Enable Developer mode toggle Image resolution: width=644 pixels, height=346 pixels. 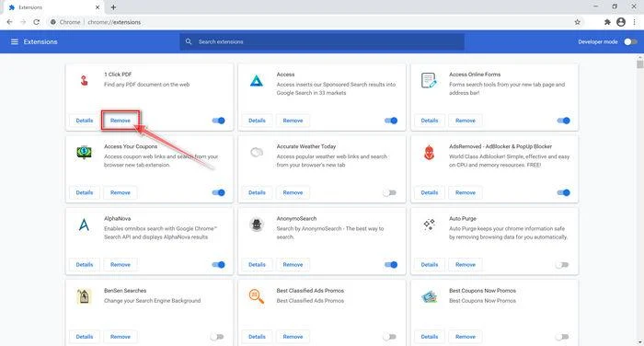(630, 41)
